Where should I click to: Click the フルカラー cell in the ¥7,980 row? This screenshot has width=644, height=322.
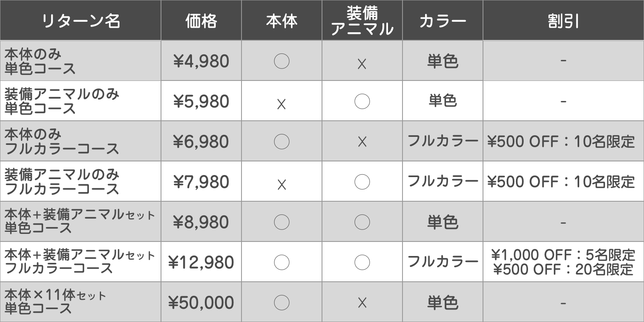coord(442,182)
